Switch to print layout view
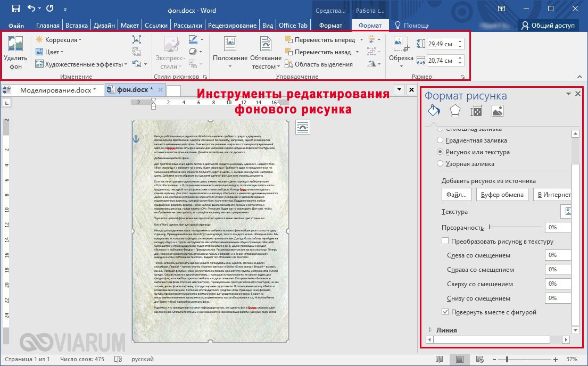The height and width of the screenshot is (366, 588). [x=459, y=359]
